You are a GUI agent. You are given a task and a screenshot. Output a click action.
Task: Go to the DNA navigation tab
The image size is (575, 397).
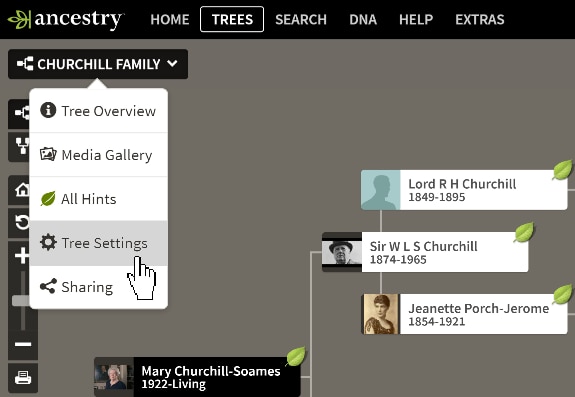click(363, 19)
